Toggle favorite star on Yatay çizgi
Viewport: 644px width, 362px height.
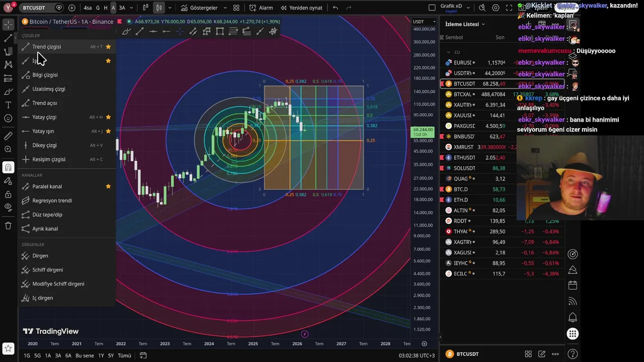point(108,117)
